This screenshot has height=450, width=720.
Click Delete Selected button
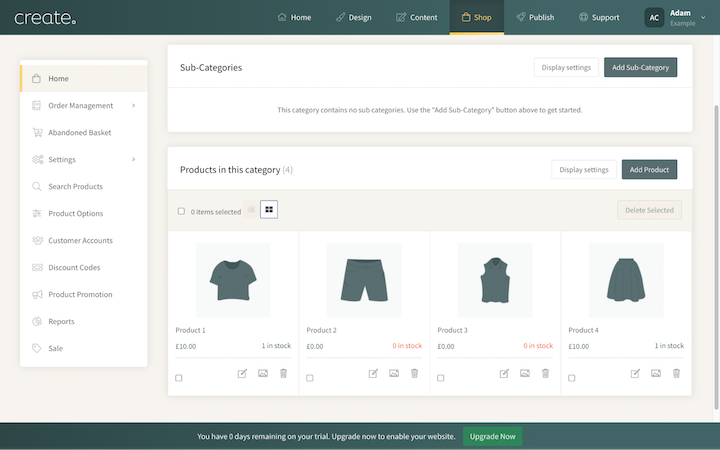coord(649,210)
